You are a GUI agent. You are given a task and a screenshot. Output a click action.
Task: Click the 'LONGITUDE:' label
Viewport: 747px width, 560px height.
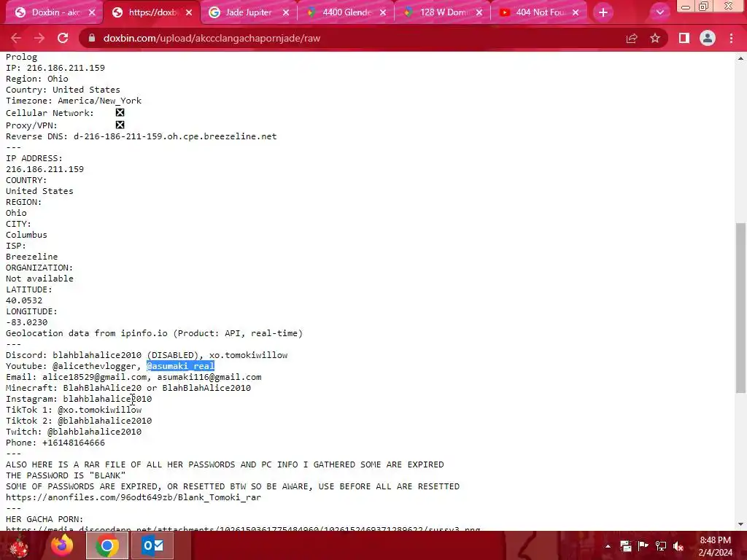tap(31, 311)
